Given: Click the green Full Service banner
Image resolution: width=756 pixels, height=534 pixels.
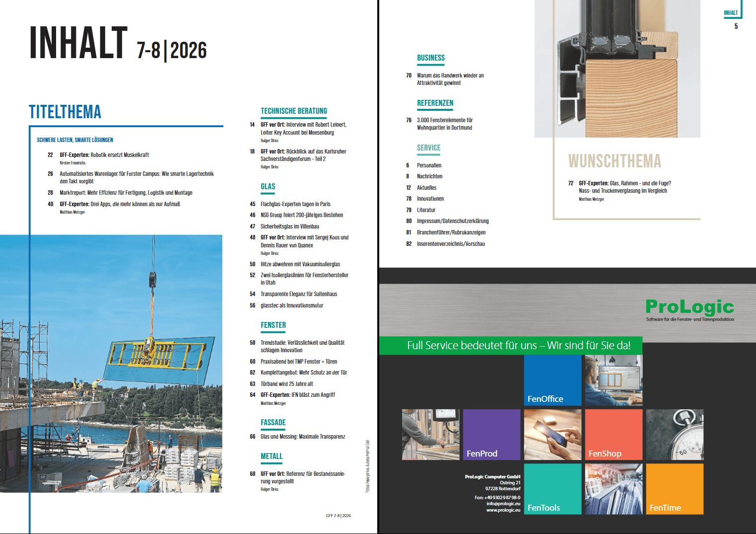Looking at the screenshot, I should tap(511, 346).
